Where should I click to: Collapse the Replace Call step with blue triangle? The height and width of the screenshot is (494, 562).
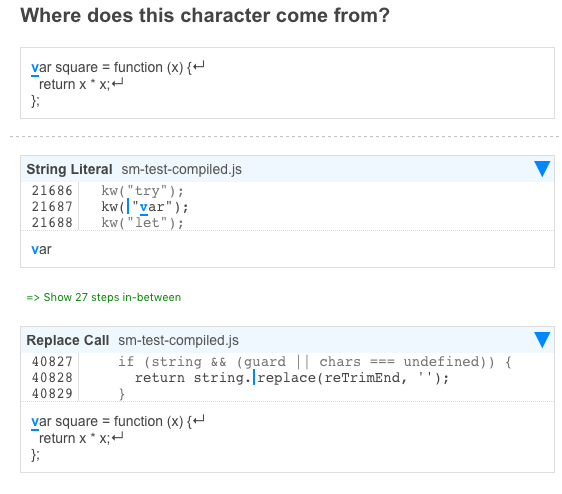(542, 339)
